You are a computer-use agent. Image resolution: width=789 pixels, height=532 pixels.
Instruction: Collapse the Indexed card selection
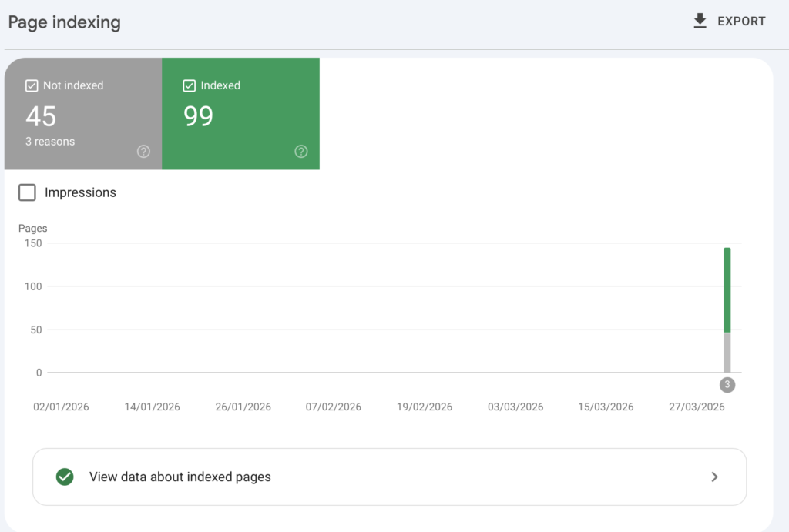pyautogui.click(x=240, y=114)
